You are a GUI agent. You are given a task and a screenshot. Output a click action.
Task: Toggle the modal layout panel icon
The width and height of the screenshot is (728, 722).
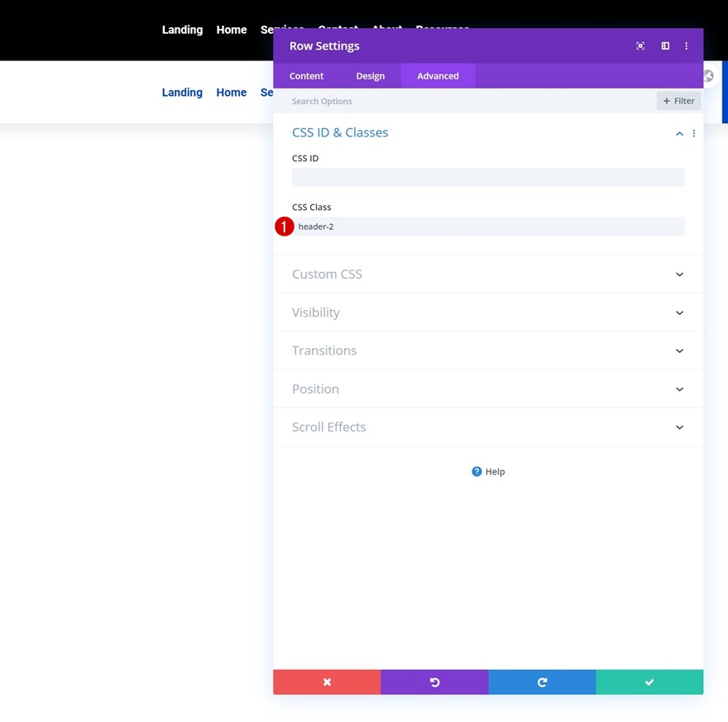665,45
